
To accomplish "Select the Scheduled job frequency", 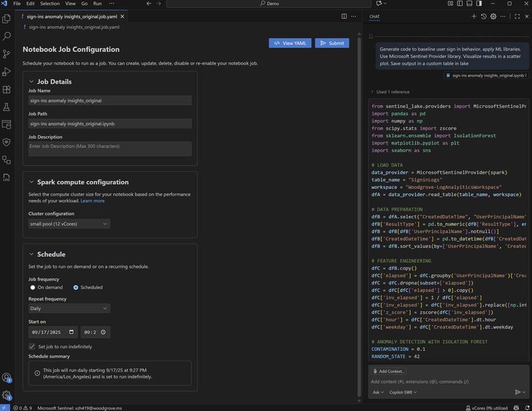I will pyautogui.click(x=75, y=287).
